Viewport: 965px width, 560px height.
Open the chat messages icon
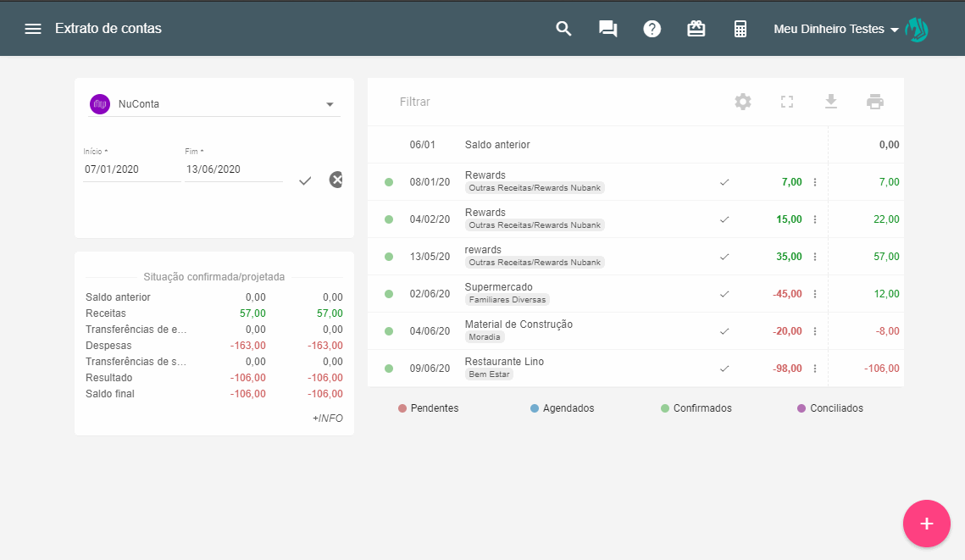pos(607,29)
